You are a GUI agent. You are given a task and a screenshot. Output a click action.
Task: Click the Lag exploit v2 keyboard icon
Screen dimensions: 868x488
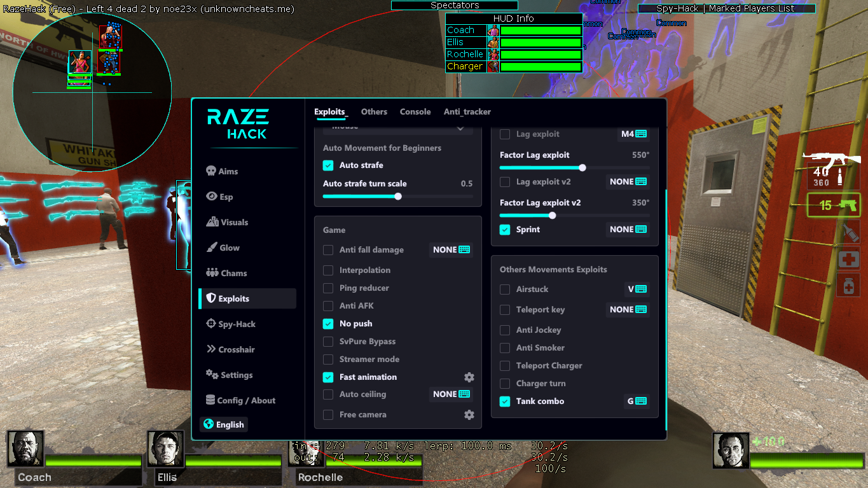tap(641, 182)
